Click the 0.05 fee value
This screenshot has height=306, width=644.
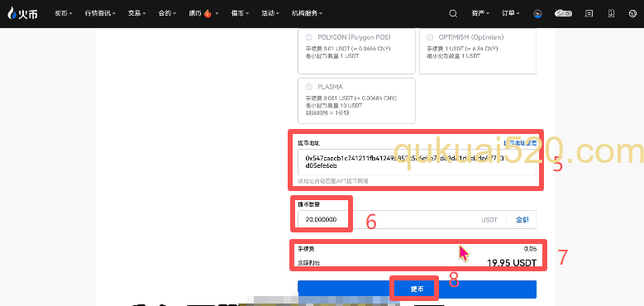[530, 249]
